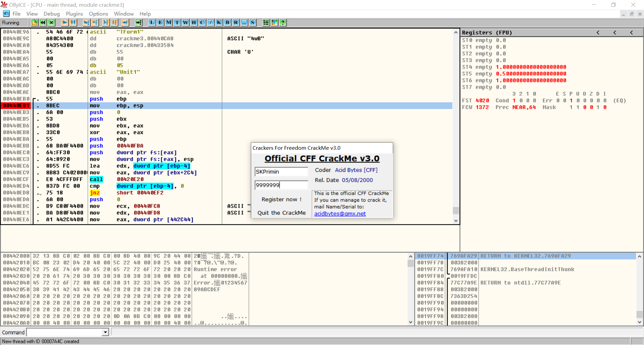Open the Command dropdown arrow
Viewport: 644px width, 345px height.
click(105, 332)
